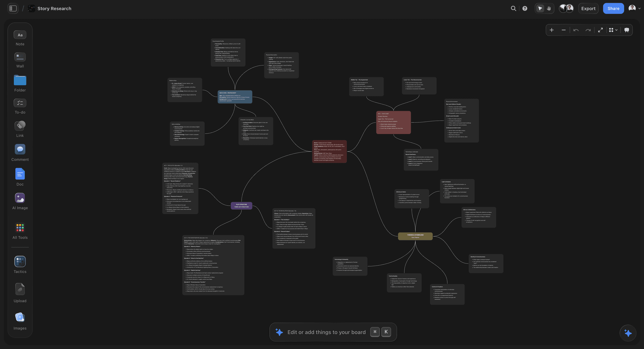644x349 pixels.
Task: Expand the layout grid options dropdown
Action: pyautogui.click(x=613, y=30)
